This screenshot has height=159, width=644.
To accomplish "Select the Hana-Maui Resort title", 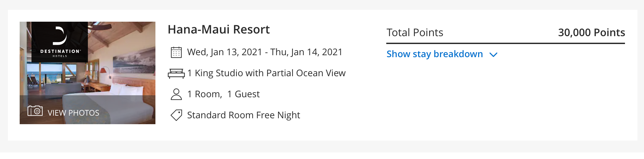I will (218, 30).
